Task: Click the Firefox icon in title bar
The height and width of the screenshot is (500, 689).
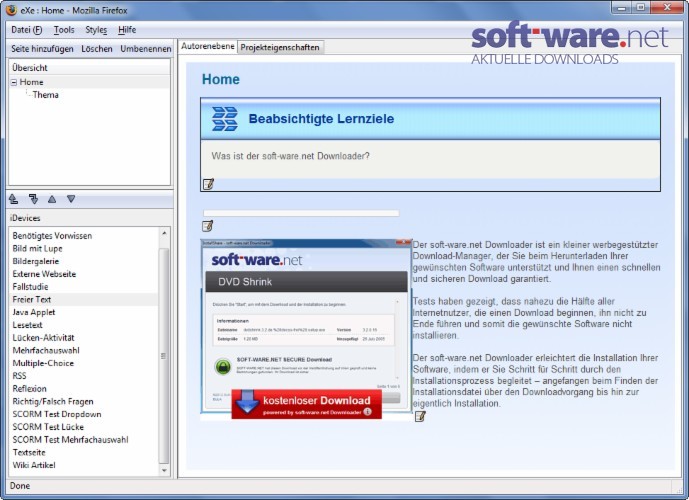Action: (11, 10)
